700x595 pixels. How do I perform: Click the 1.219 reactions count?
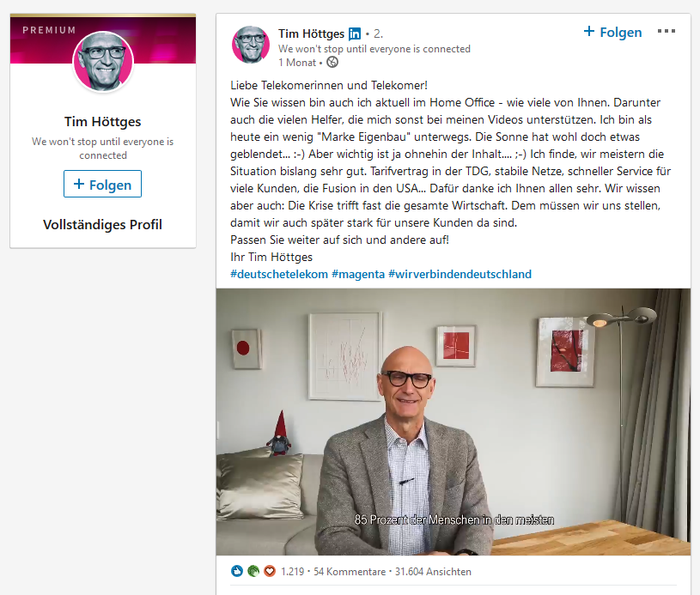pos(292,572)
